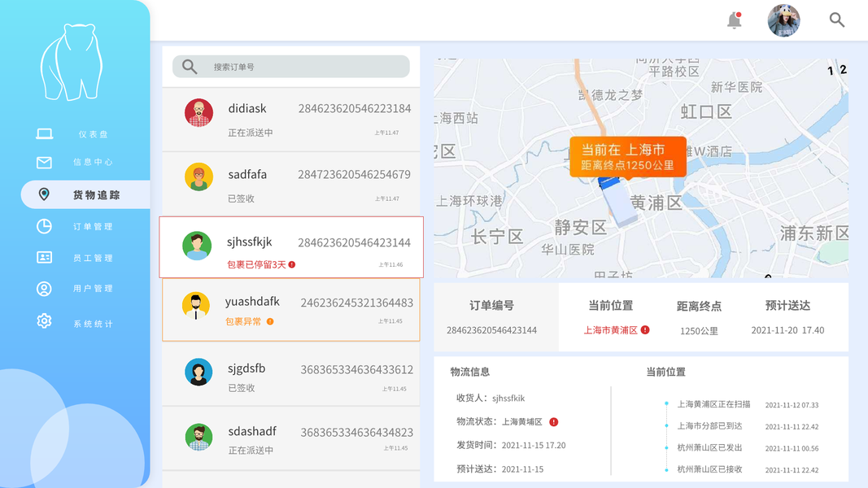The height and width of the screenshot is (488, 868).
Task: Click sjgdsfb avatar in order list
Action: point(198,372)
